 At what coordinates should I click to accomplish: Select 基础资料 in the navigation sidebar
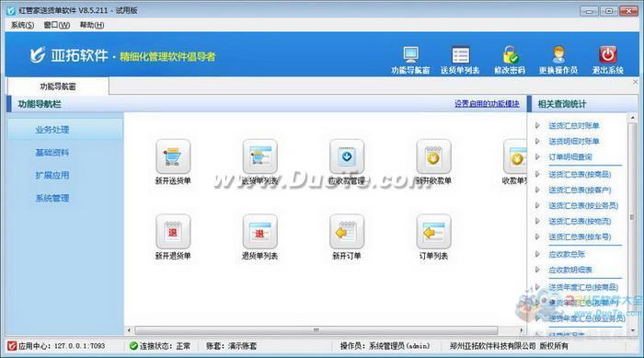(x=52, y=153)
